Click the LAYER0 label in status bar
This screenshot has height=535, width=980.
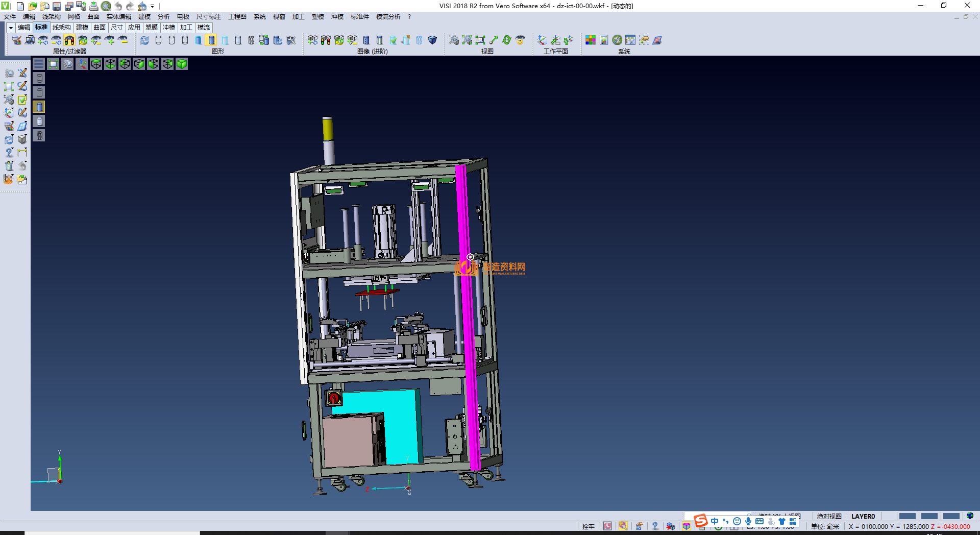click(x=863, y=516)
